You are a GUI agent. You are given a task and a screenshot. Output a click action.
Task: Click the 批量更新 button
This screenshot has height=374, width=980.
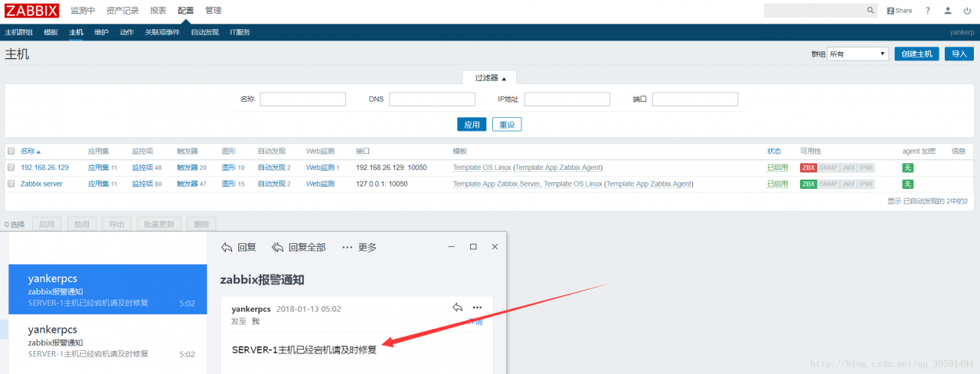[160, 224]
